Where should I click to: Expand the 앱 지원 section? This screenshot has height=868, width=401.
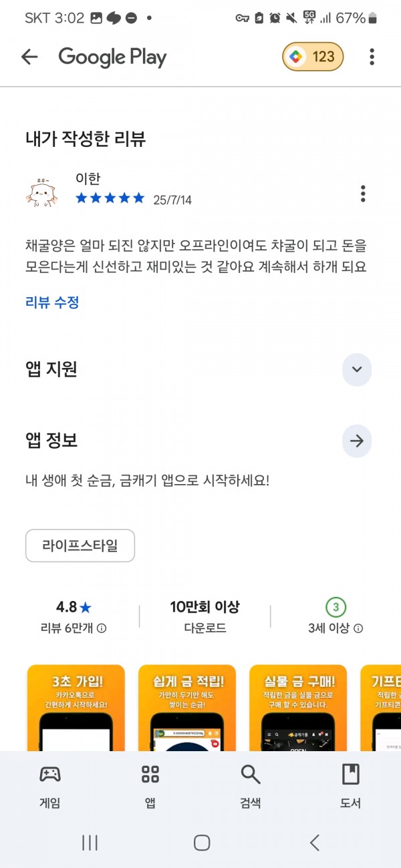pyautogui.click(x=357, y=369)
